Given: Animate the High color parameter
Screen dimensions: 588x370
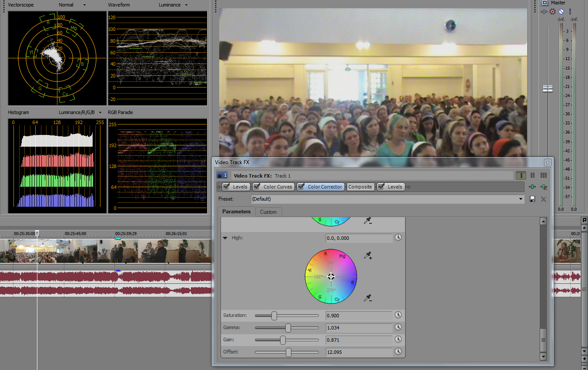Looking at the screenshot, I should (x=398, y=238).
